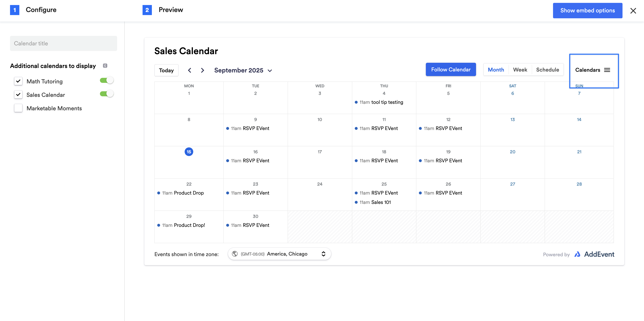
Task: Close the embed dialog with X
Action: click(633, 11)
